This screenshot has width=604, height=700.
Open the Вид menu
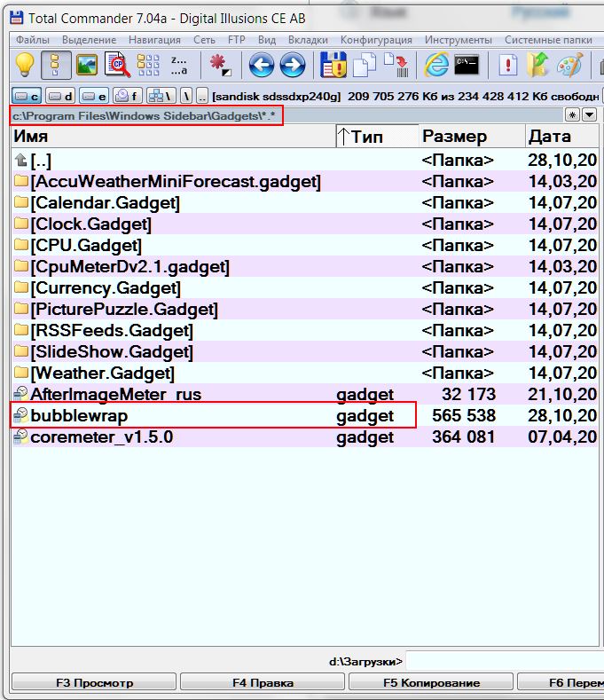click(266, 40)
